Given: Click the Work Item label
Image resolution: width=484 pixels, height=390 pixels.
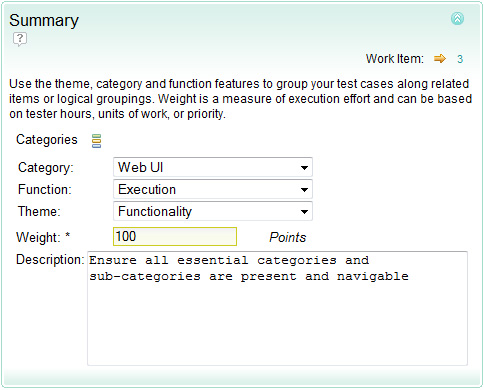Looking at the screenshot, I should 395,59.
